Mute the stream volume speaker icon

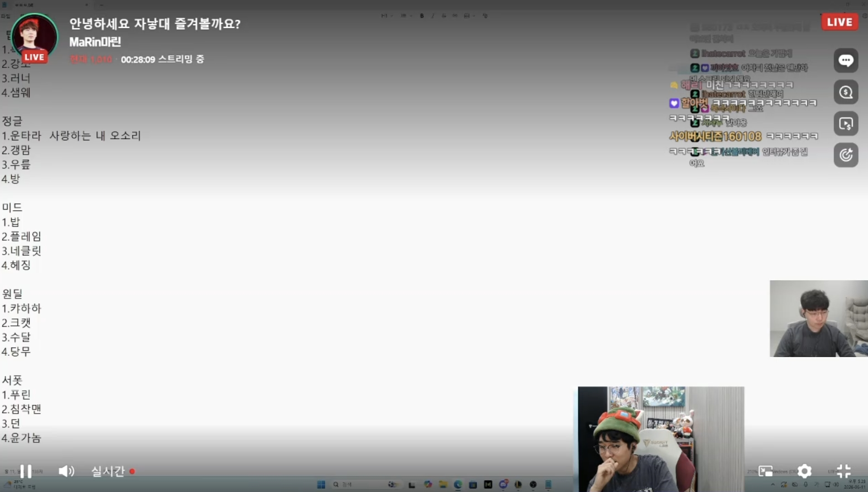tap(67, 471)
